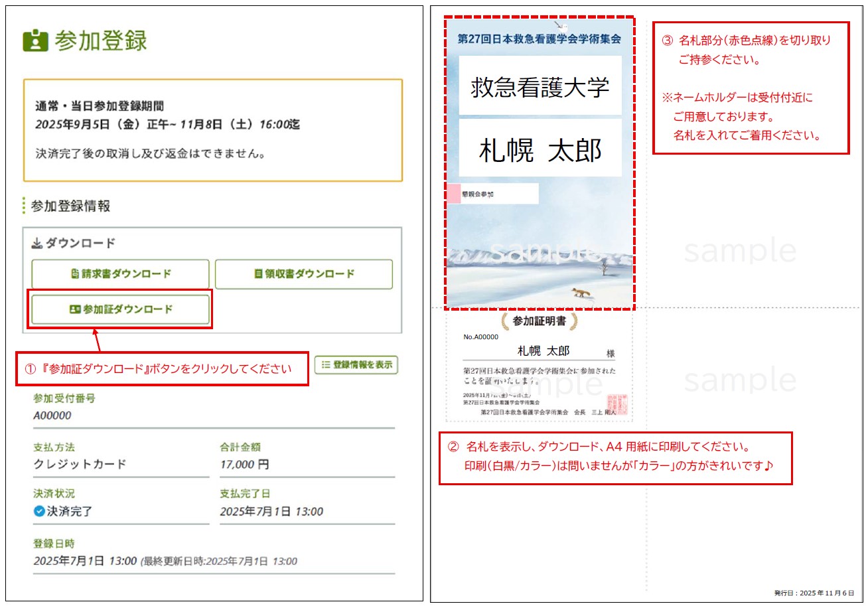The image size is (868, 608).
Task: Click the receipt icon in 領収書ダウンロード
Action: pyautogui.click(x=259, y=274)
